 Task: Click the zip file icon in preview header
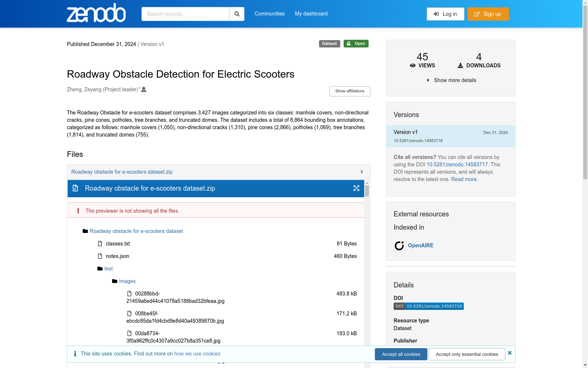pyautogui.click(x=75, y=188)
